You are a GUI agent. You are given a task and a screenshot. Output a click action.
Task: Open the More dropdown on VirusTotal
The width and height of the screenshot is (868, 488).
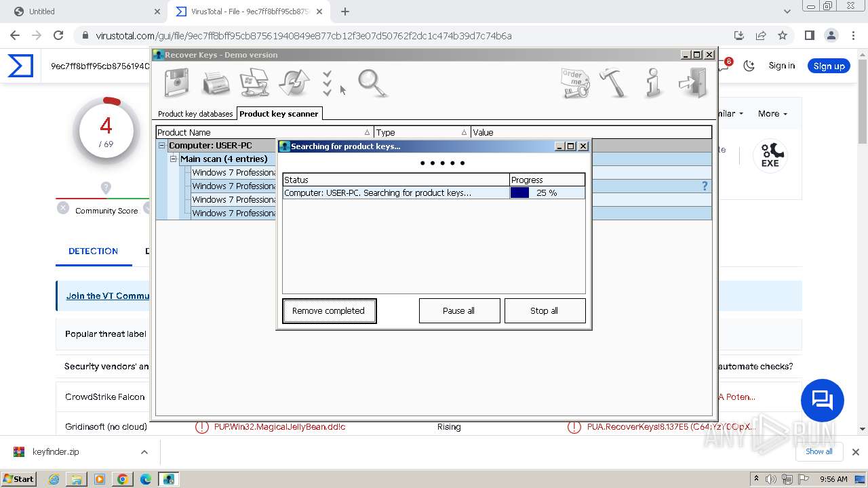click(x=772, y=114)
